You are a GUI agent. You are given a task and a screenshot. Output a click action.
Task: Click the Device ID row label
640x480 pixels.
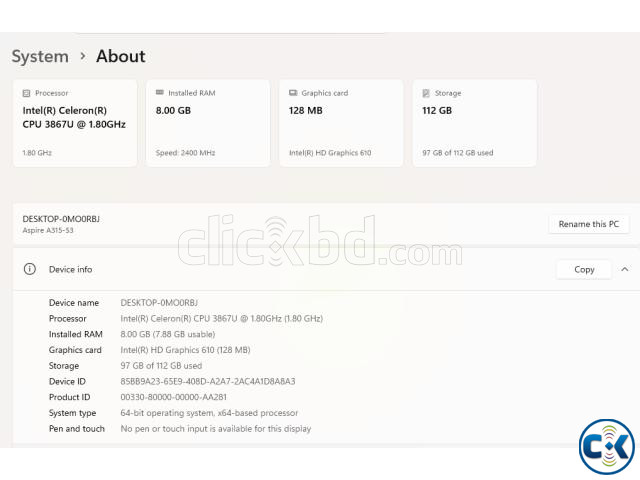tap(67, 381)
